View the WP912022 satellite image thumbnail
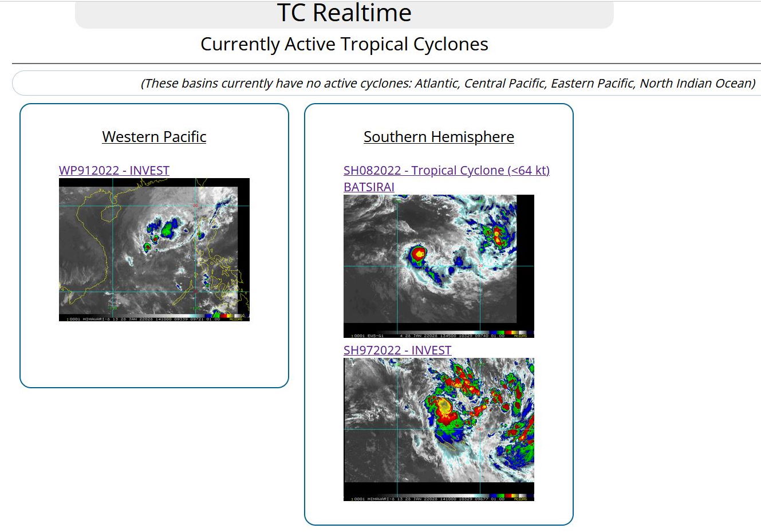Image resolution: width=761 pixels, height=532 pixels. [154, 249]
